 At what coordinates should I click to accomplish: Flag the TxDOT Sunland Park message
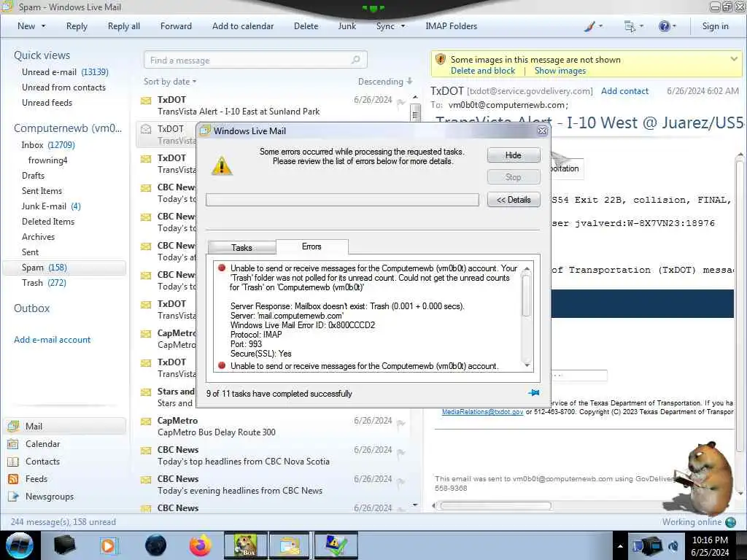(400, 102)
